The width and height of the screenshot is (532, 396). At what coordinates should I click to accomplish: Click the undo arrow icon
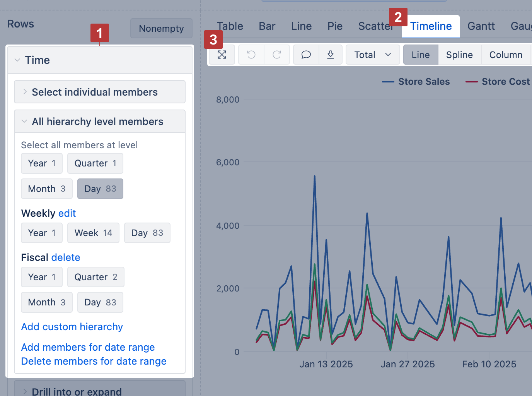[251, 55]
